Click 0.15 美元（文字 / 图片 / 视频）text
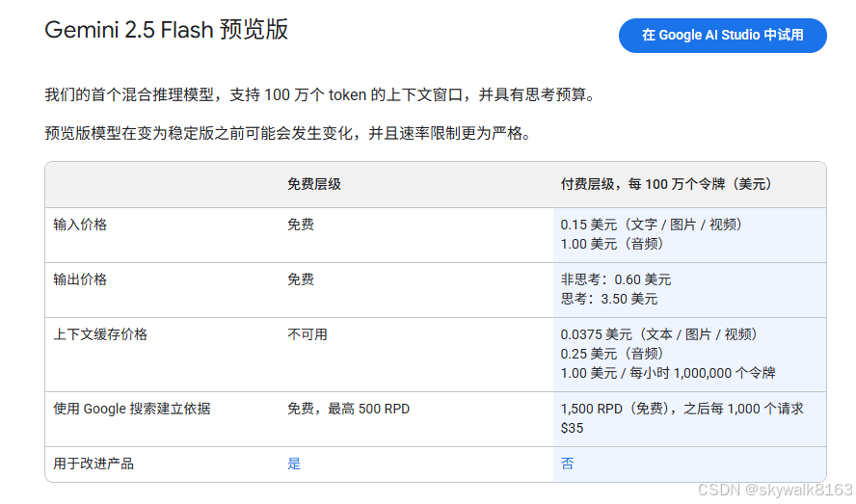This screenshot has width=856, height=504. point(652,225)
